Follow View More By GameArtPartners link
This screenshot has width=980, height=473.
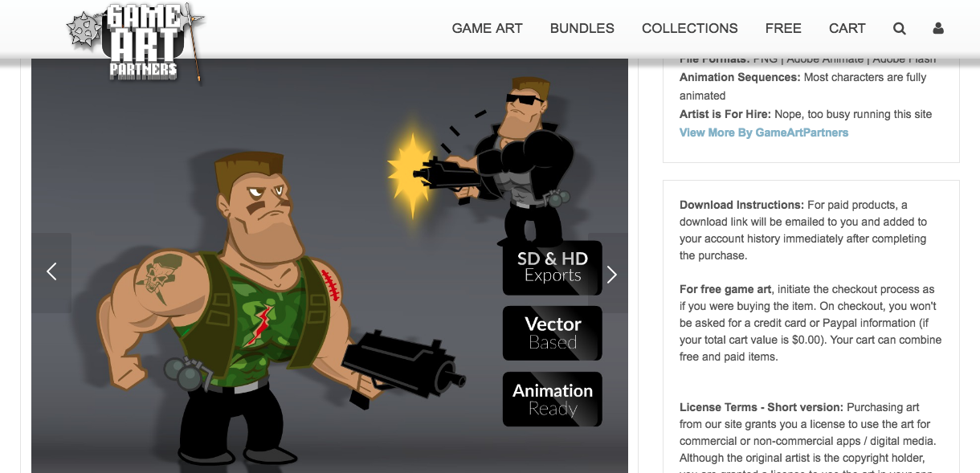(764, 133)
